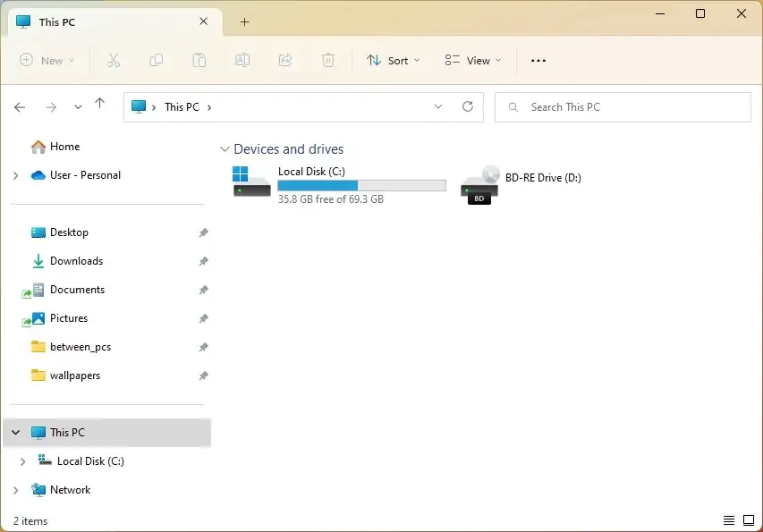Click the Cut icon on the toolbar
Screen dimensions: 763x532
[113, 60]
